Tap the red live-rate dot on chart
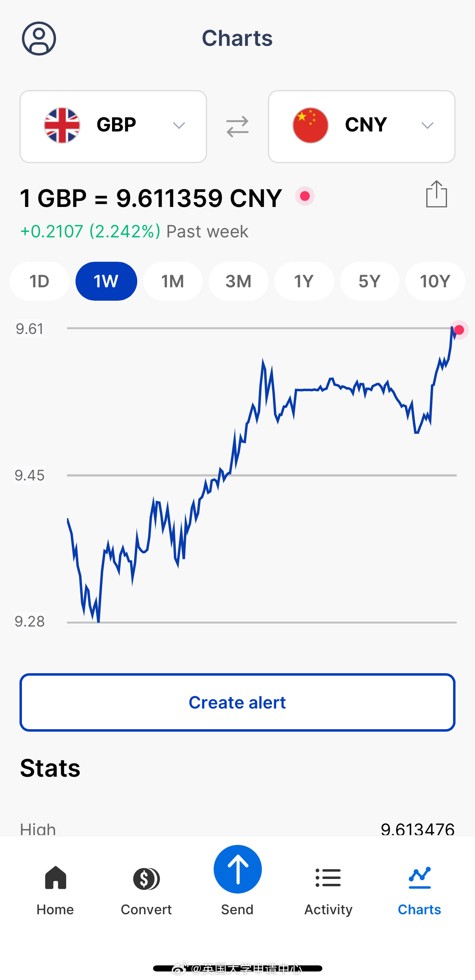The image size is (475, 980). [x=459, y=330]
